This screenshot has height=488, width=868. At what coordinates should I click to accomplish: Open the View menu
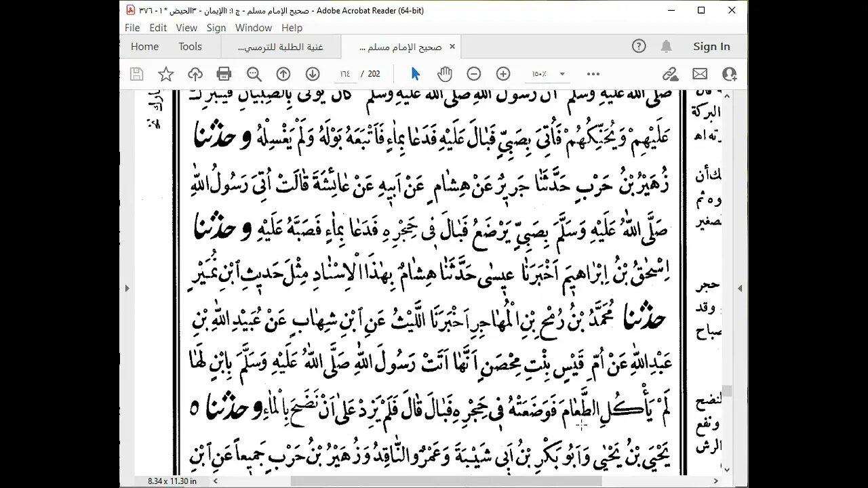[186, 28]
